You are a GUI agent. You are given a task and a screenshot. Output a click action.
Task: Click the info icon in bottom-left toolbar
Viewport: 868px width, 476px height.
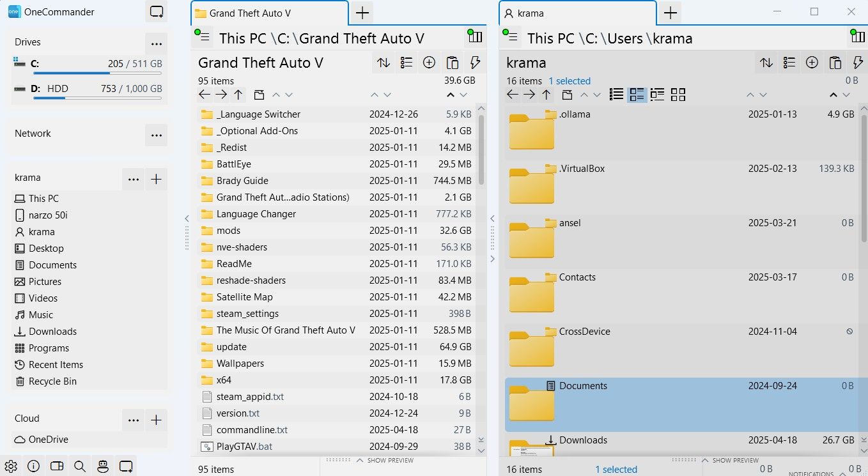[x=34, y=466]
